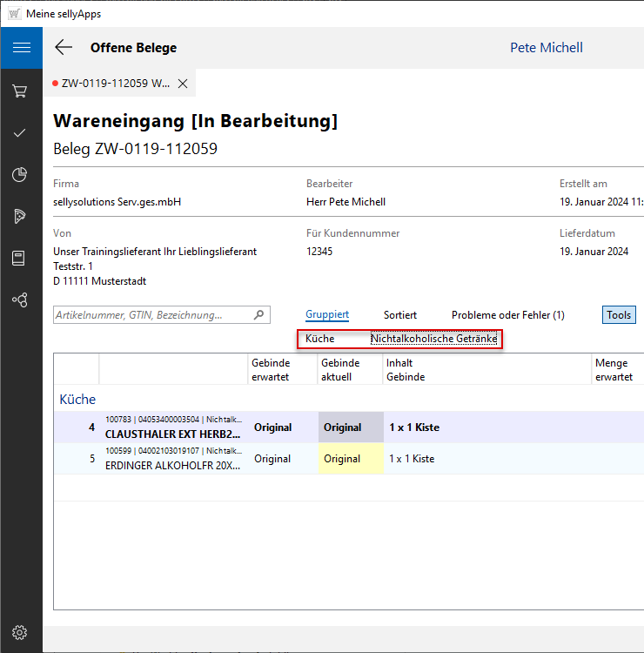The width and height of the screenshot is (644, 653).
Task: Select the ERDINGER ALKOHOLFR row
Action: coord(174,459)
